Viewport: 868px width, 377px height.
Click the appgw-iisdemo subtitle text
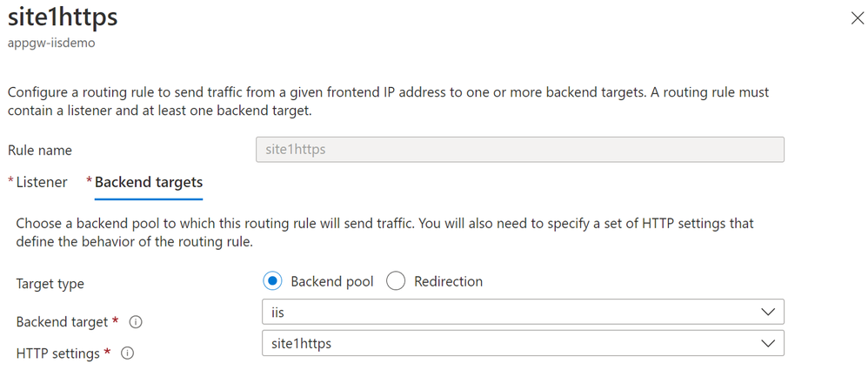[51, 43]
